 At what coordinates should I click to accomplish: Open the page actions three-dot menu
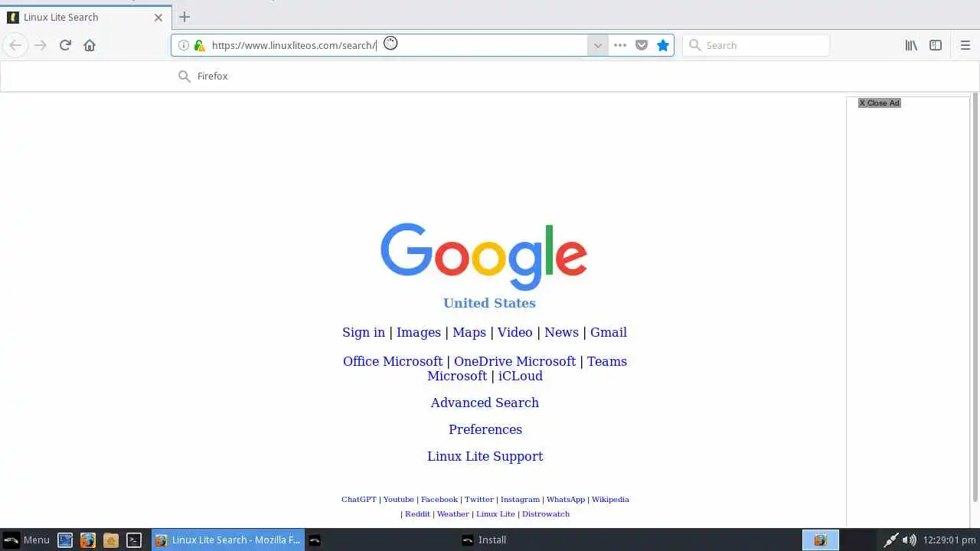point(620,45)
